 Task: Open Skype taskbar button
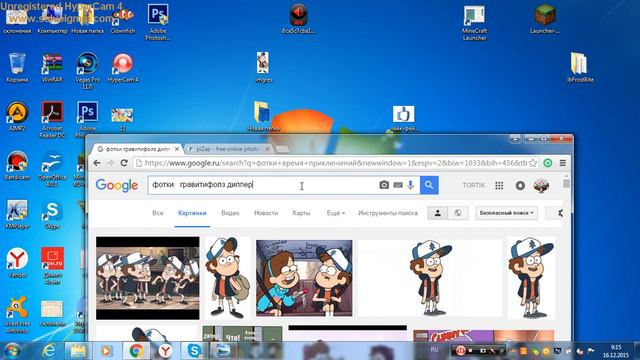point(194,351)
